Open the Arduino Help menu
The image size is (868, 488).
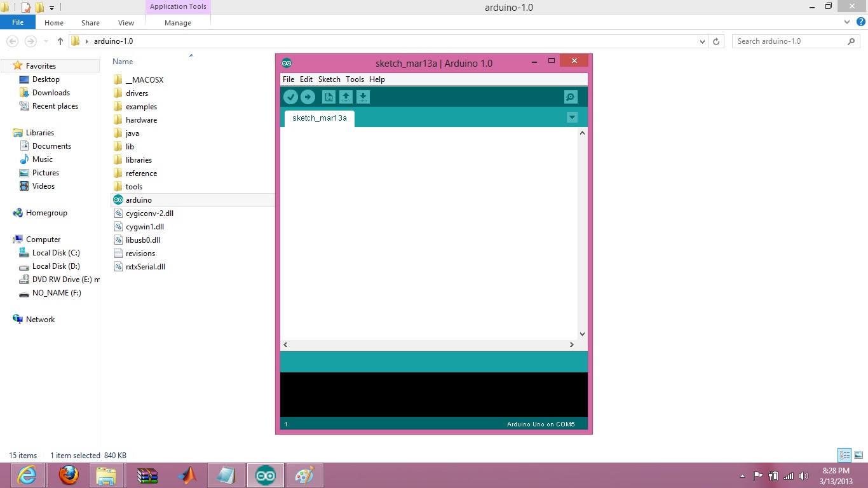pos(377,79)
